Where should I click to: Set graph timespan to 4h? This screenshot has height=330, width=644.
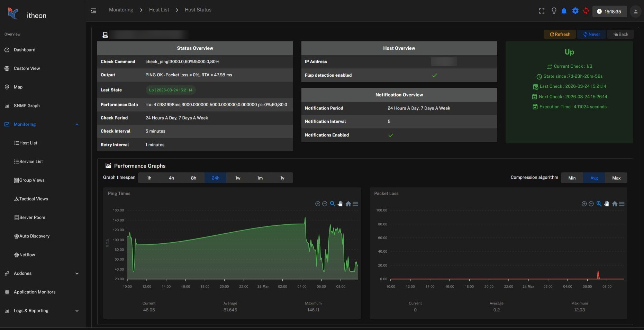click(x=171, y=178)
